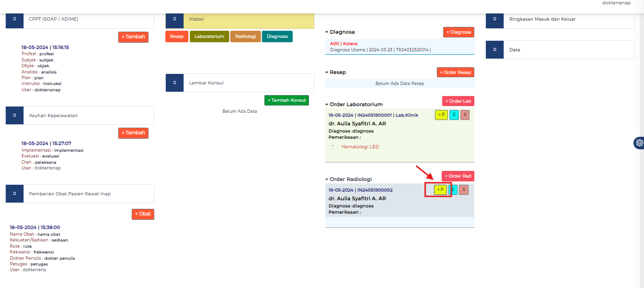The height and width of the screenshot is (288, 644).
Task: Click the cyan E edit icon on the lab order
Action: pos(453,115)
